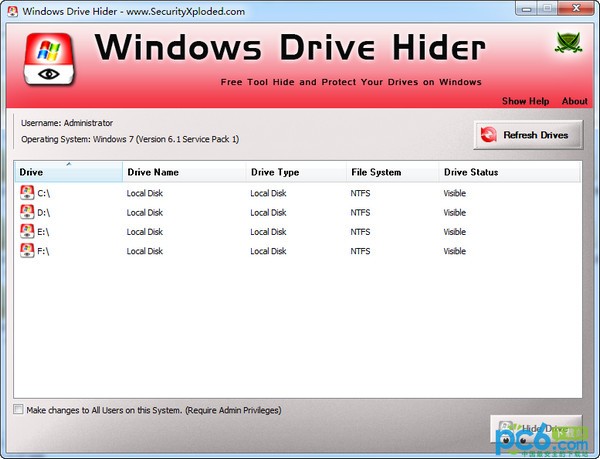The image size is (600, 459).
Task: Click the Free Tool Hide and Protect tagline
Action: pyautogui.click(x=351, y=82)
